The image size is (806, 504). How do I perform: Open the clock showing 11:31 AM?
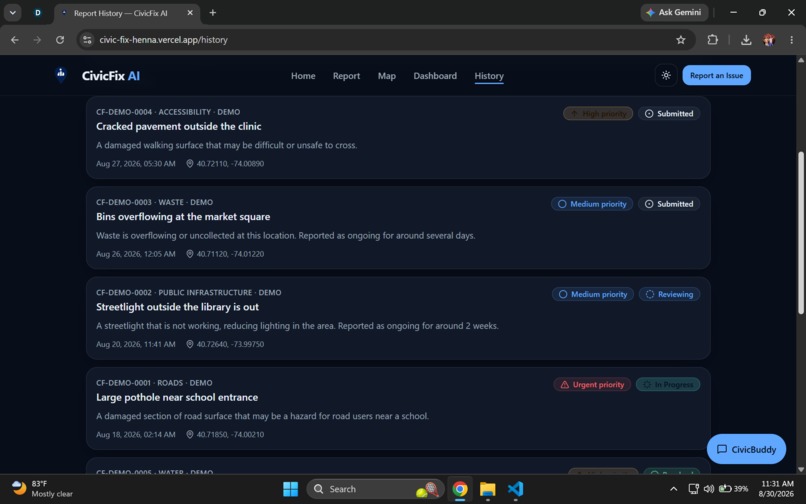776,489
